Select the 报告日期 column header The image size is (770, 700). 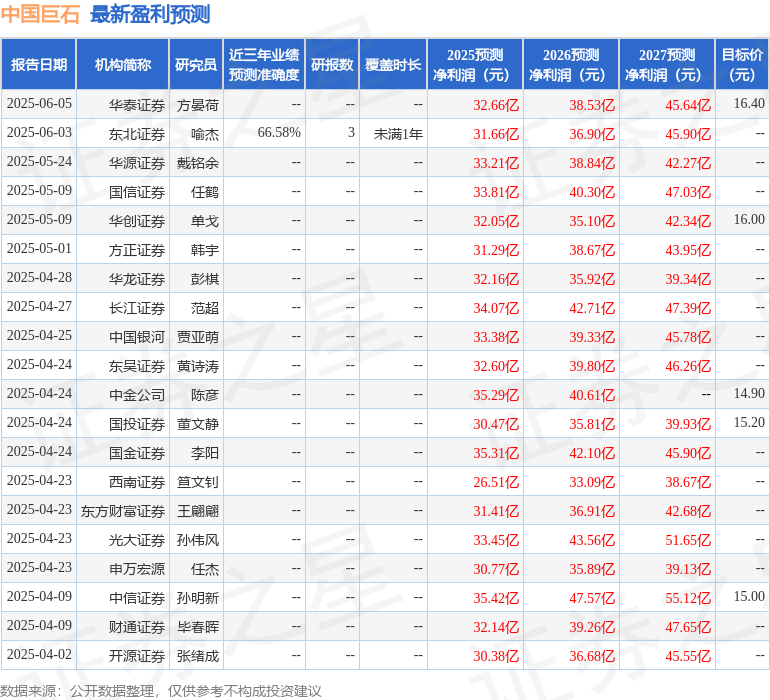(x=39, y=65)
